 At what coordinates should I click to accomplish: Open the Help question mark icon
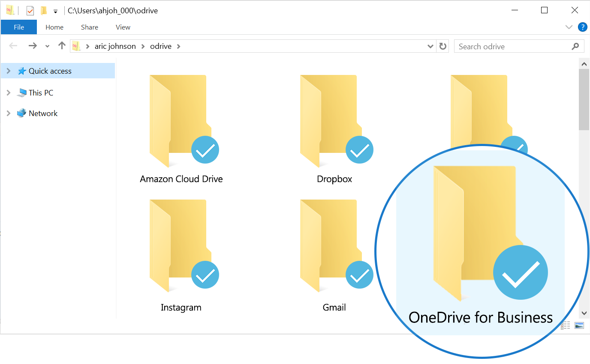(x=582, y=27)
